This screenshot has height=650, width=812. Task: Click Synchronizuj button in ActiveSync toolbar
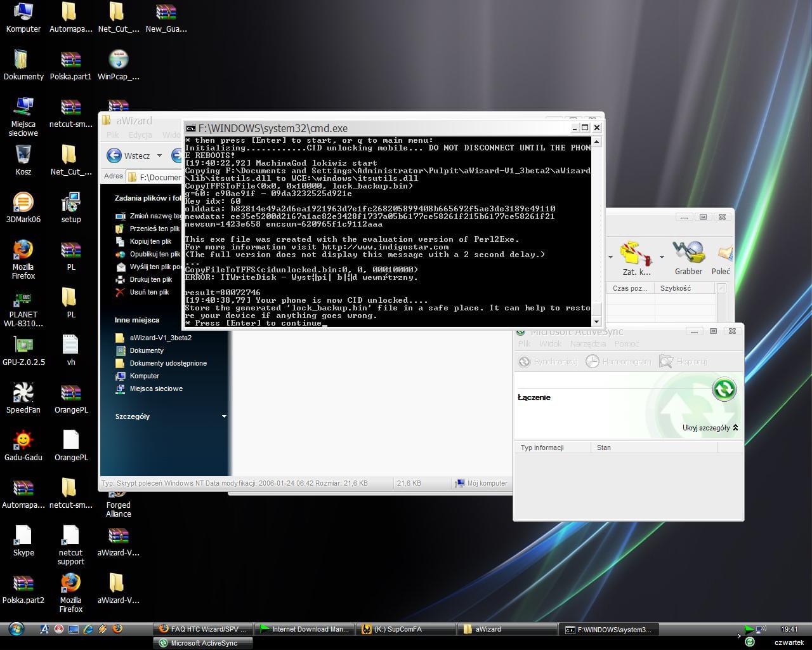tap(547, 361)
